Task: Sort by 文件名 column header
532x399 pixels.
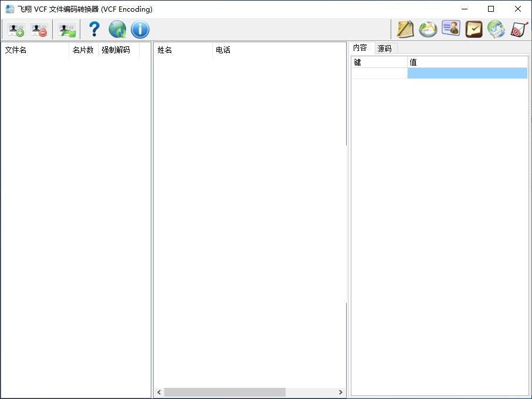Action: (x=34, y=50)
